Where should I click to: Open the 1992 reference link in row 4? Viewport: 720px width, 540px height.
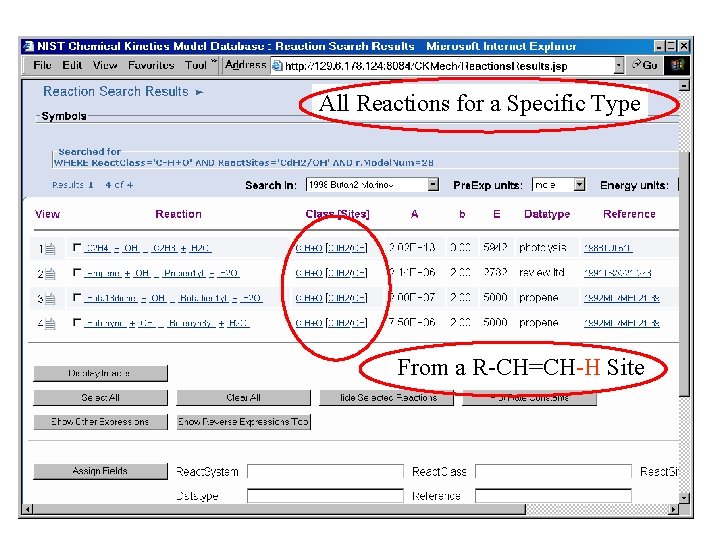[622, 323]
